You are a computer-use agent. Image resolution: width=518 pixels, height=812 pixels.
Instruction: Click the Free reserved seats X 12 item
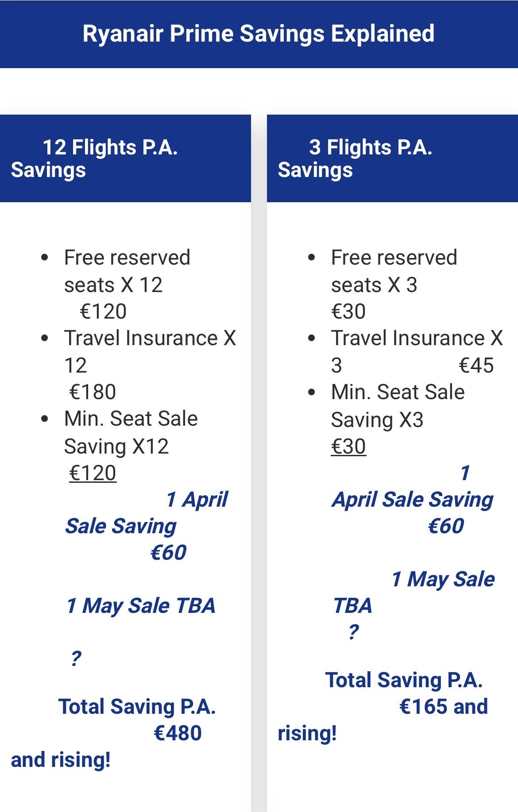coord(127,271)
